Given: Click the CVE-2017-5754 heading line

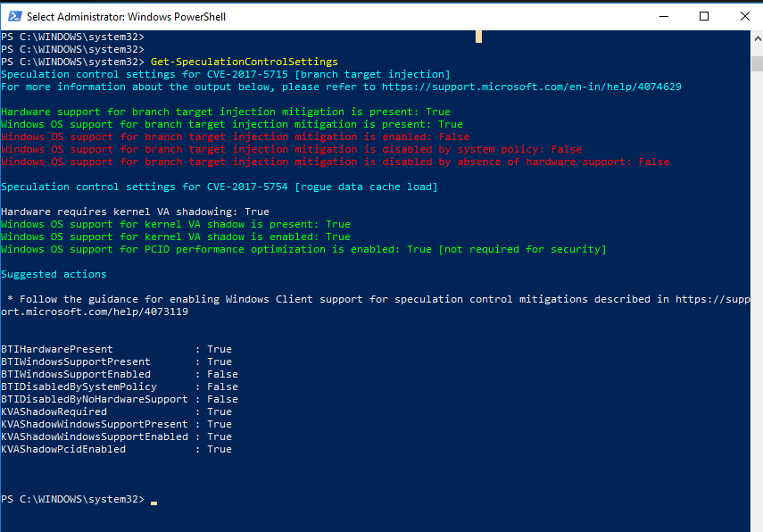Looking at the screenshot, I should pyautogui.click(x=220, y=187).
